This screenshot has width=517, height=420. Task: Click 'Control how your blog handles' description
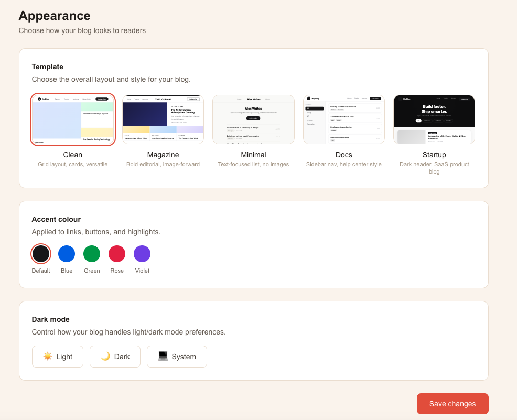[x=129, y=332]
